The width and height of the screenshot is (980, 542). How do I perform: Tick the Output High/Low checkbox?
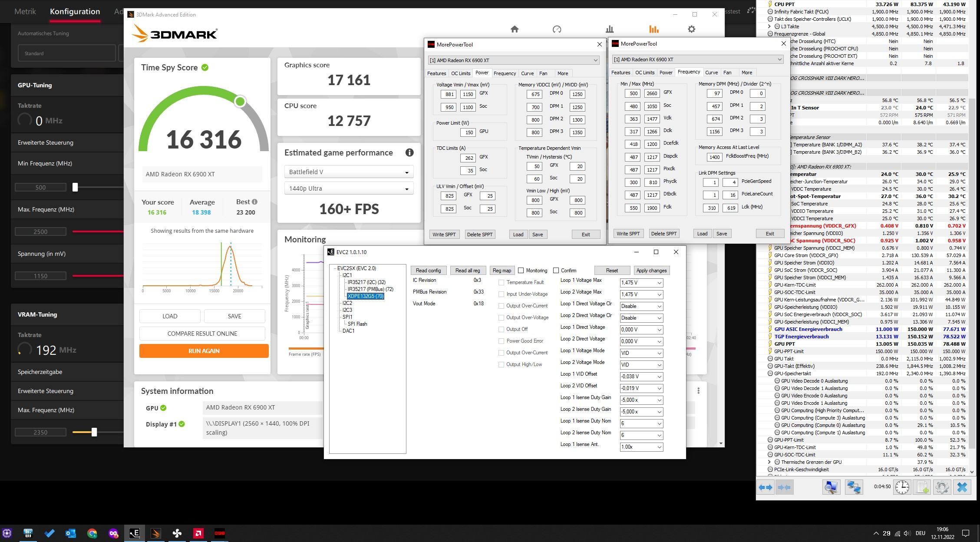tap(501, 364)
